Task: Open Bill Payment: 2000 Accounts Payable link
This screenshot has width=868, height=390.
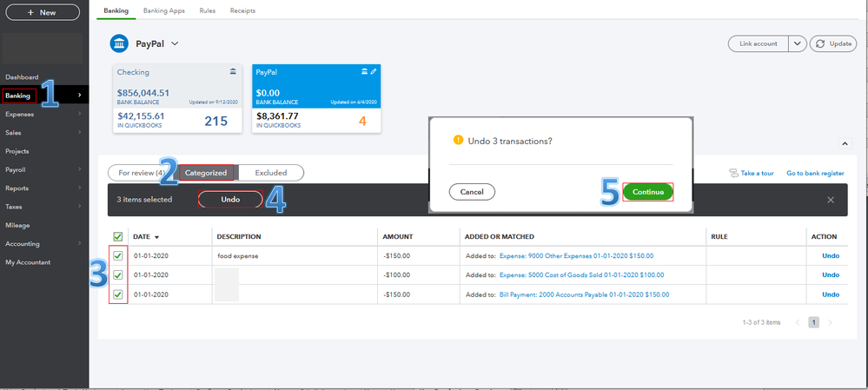Action: pyautogui.click(x=584, y=294)
